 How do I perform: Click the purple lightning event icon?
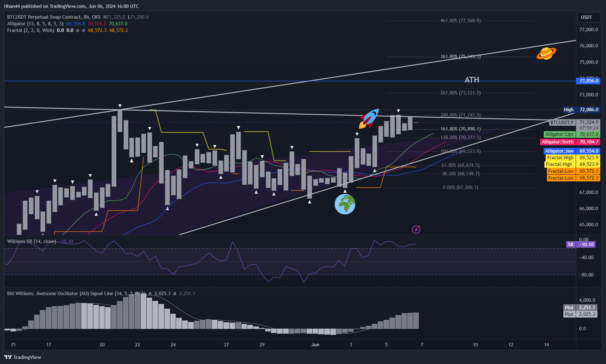pyautogui.click(x=416, y=229)
